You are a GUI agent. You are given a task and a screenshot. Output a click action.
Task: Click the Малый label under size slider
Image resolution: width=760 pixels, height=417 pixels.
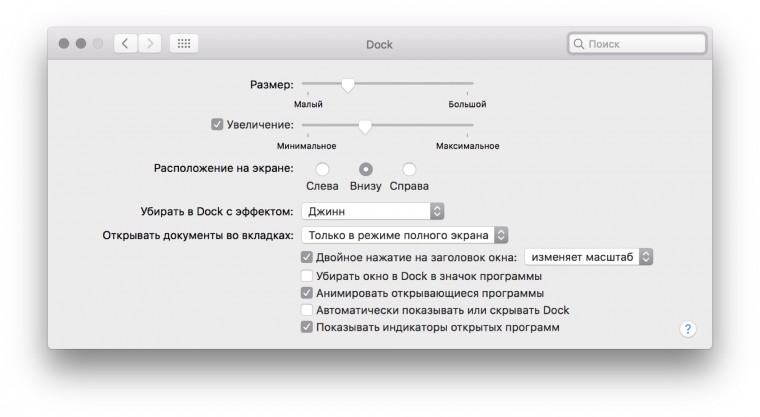coord(308,104)
